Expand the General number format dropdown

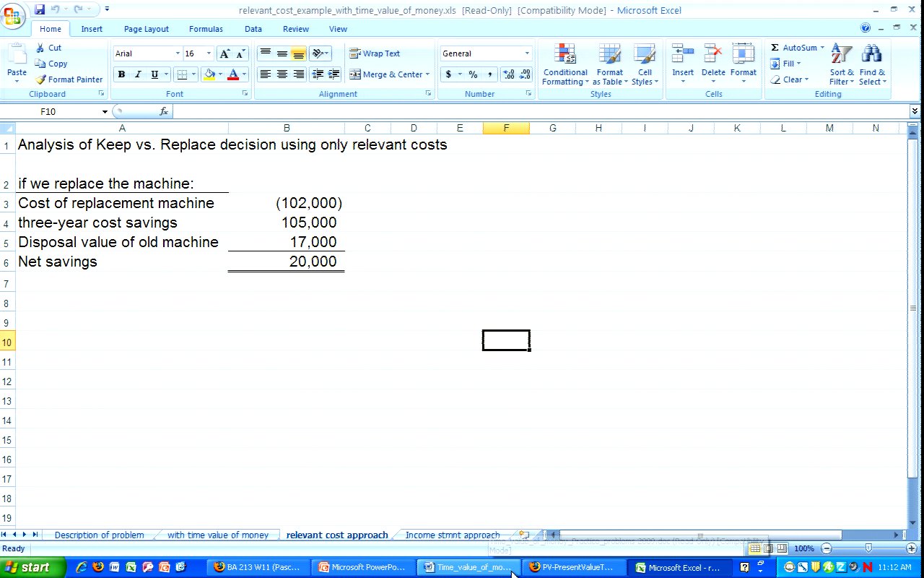526,53
